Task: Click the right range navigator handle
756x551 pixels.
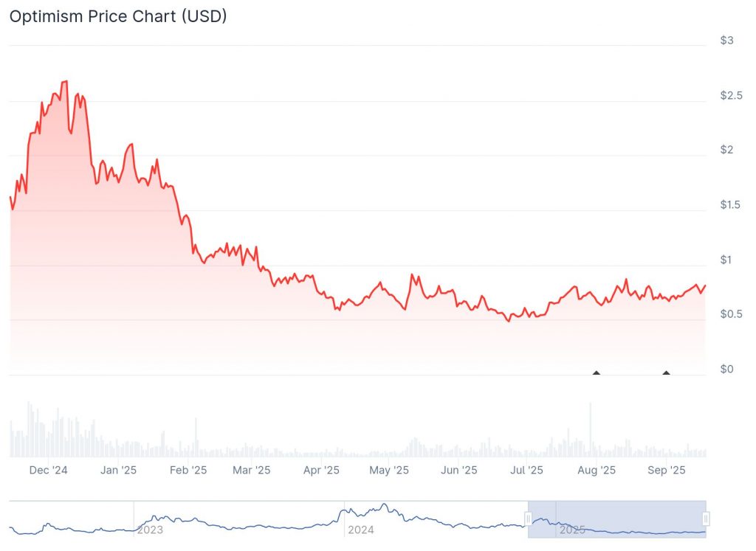Action: [x=706, y=518]
